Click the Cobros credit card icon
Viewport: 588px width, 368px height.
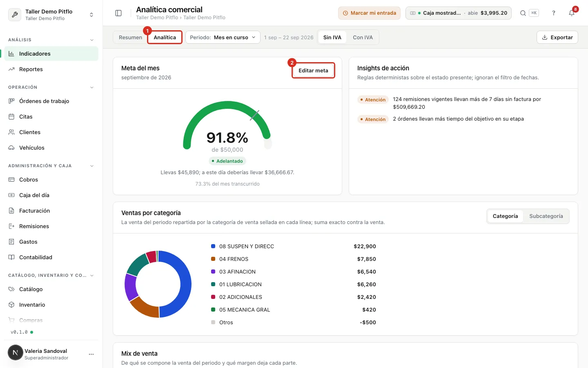(11, 180)
